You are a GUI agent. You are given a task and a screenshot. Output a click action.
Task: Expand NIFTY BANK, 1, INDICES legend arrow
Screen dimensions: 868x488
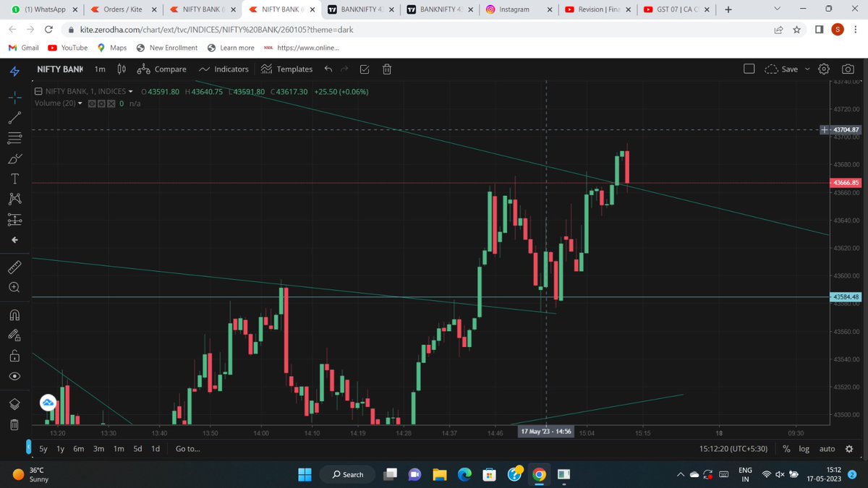point(131,92)
